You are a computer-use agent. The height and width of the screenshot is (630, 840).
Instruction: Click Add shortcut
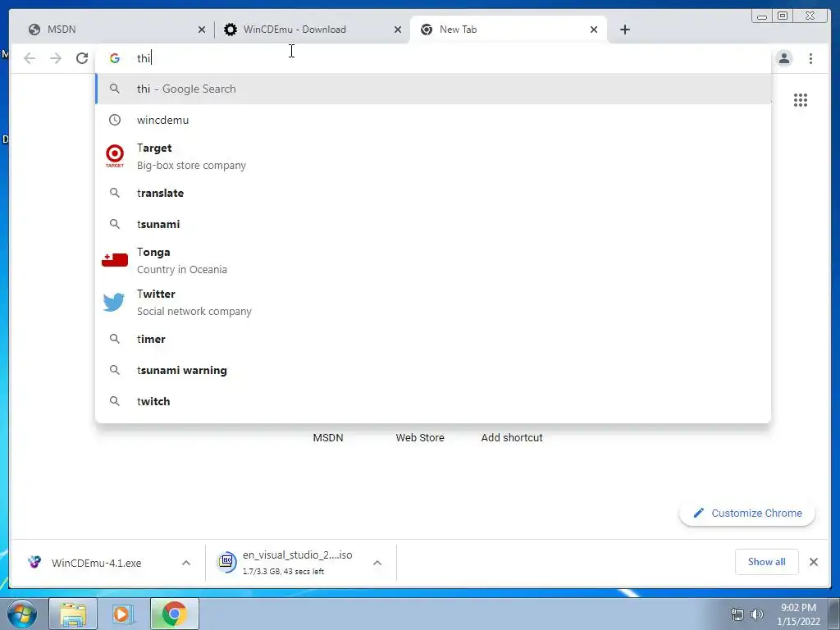pos(512,438)
